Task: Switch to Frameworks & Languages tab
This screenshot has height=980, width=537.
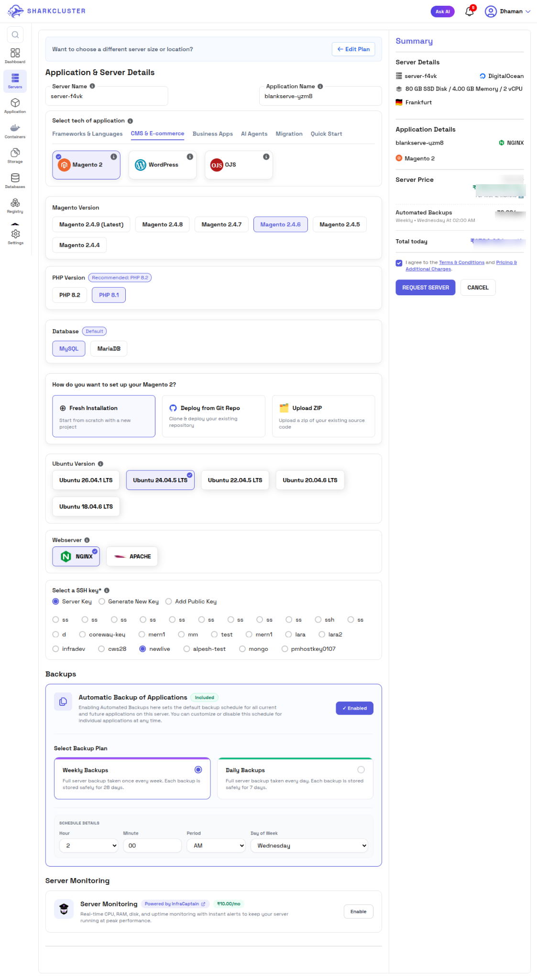Action: 88,134
